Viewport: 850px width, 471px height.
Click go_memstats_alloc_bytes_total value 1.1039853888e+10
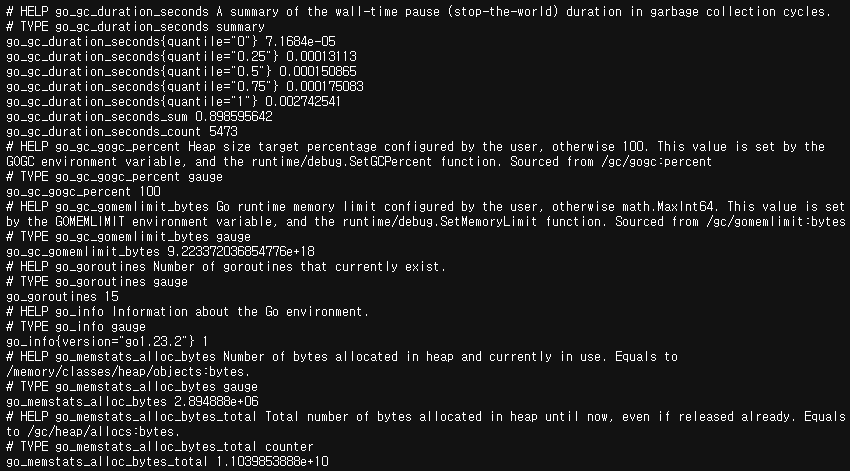[272, 462]
